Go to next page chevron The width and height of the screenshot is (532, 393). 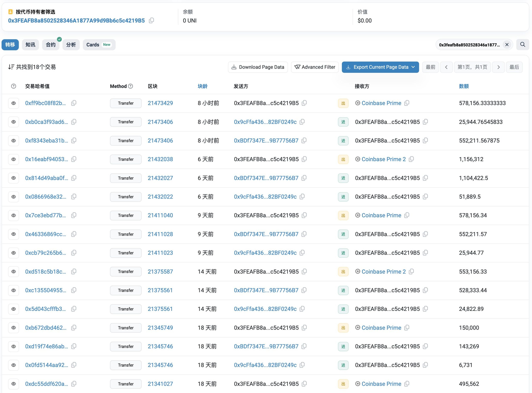pos(498,67)
